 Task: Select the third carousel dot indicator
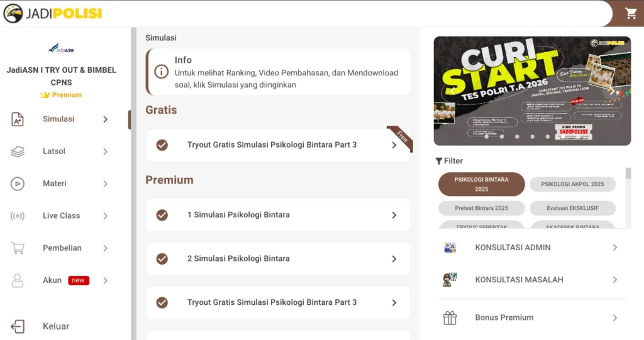tap(517, 137)
